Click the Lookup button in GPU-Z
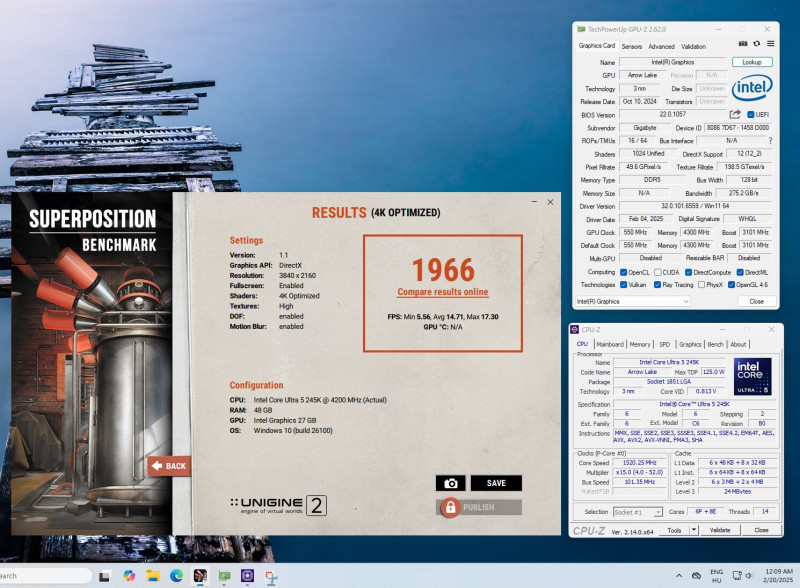This screenshot has width=800, height=588. (x=752, y=62)
